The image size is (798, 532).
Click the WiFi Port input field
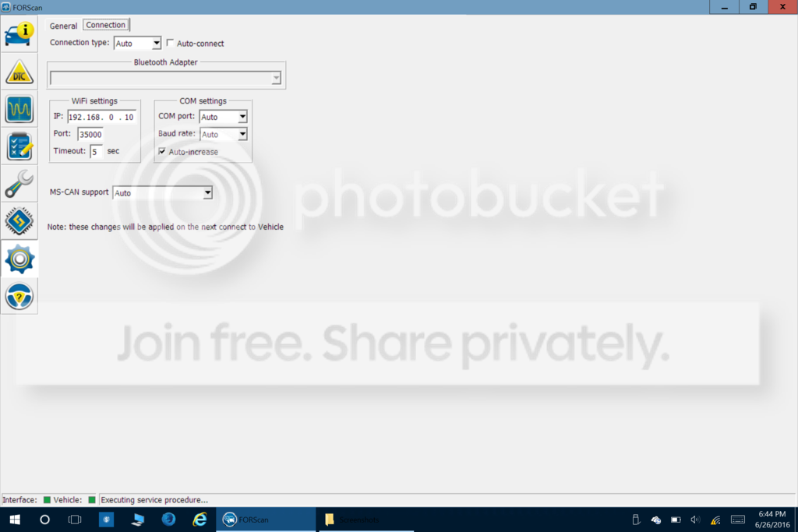(90, 134)
